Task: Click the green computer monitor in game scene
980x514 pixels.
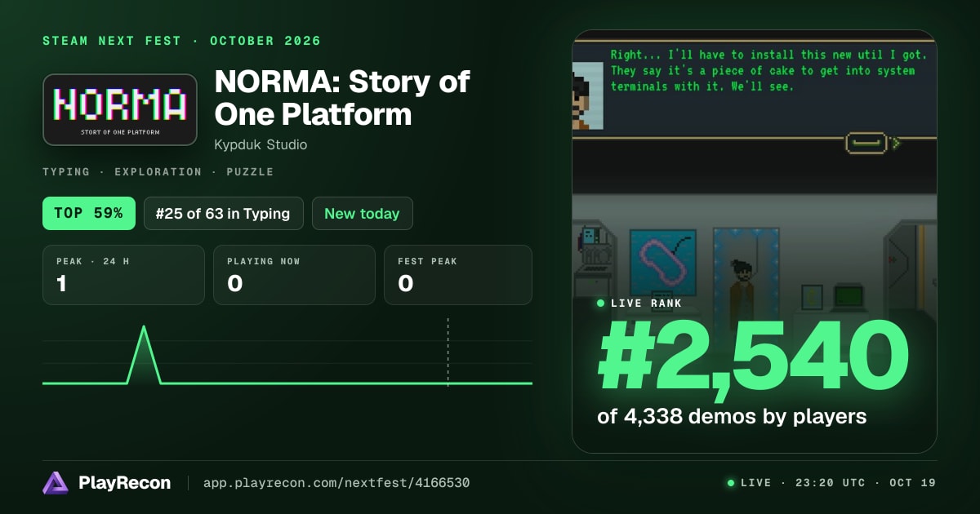Action: [848, 296]
